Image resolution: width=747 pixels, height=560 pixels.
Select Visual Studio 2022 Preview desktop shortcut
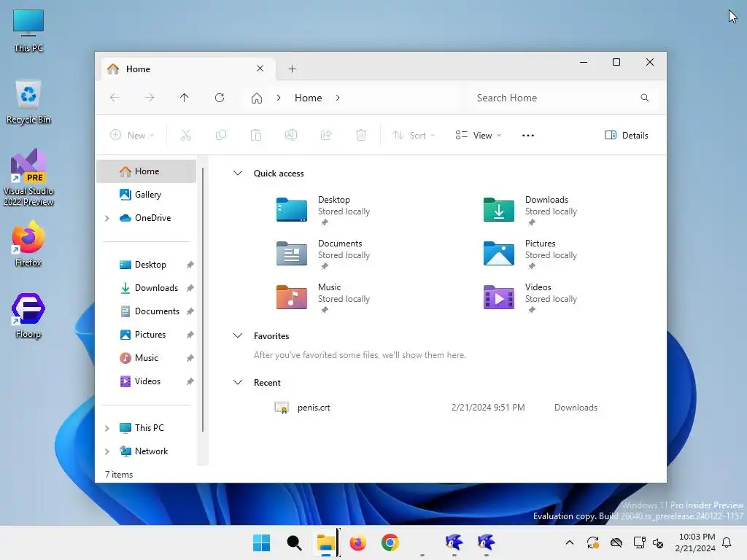[x=28, y=177]
